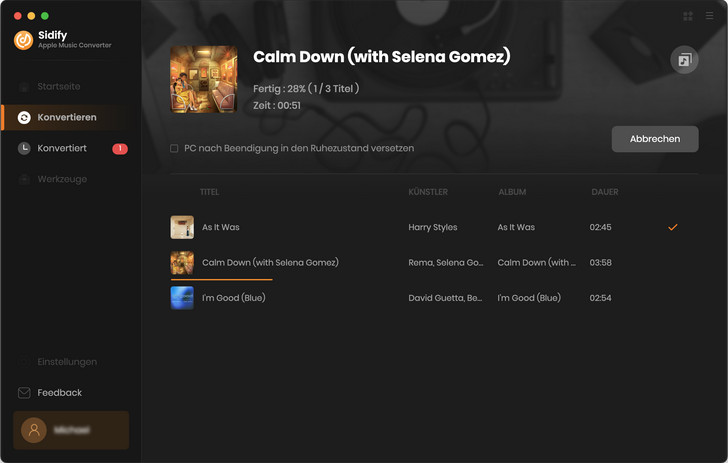Click artist David Guetta, Be...
This screenshot has height=463, width=728.
point(445,298)
